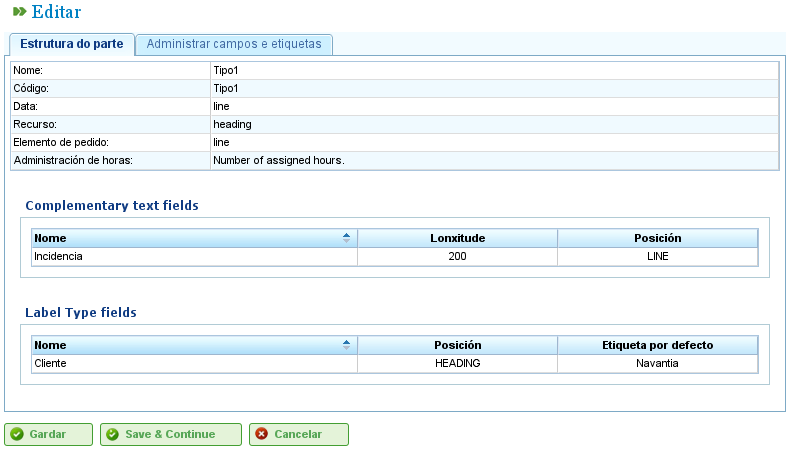Click the Number of assigned hours value
Viewport: 795px width, 454px height.
tap(278, 161)
